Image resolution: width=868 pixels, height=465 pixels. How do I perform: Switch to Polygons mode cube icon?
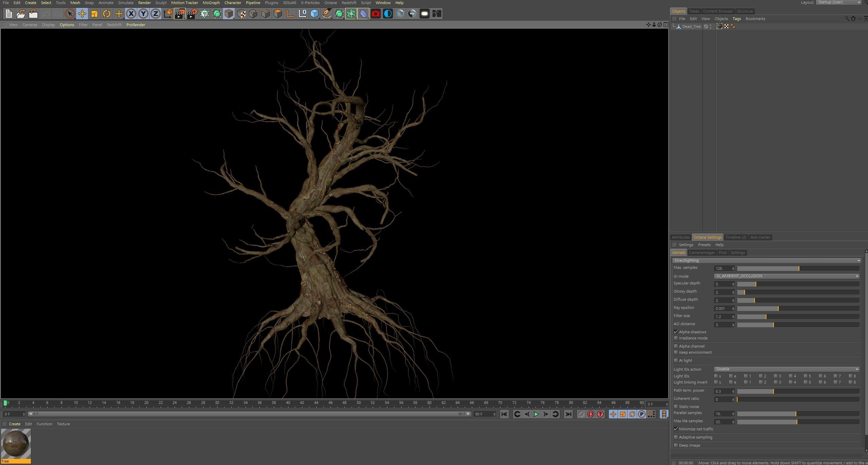[x=278, y=14]
